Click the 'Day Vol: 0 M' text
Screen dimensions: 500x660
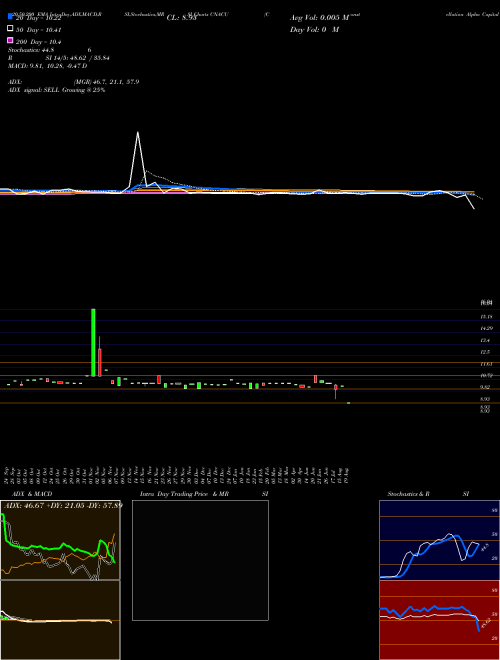[314, 29]
